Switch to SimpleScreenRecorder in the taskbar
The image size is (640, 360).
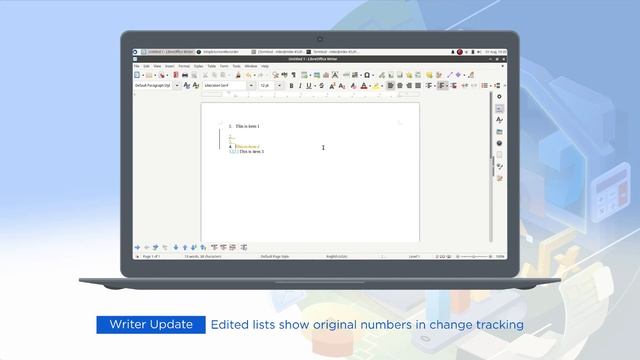tap(218, 52)
